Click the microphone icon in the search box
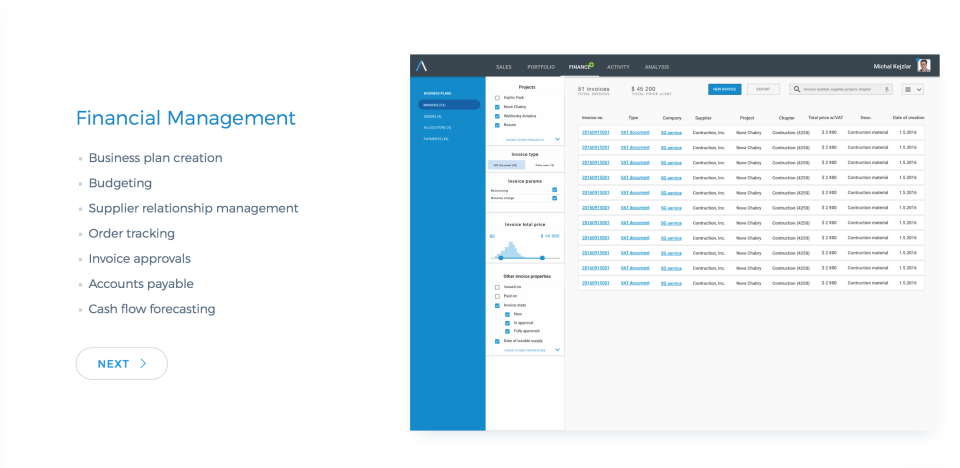This screenshot has width=960, height=468. click(886, 89)
